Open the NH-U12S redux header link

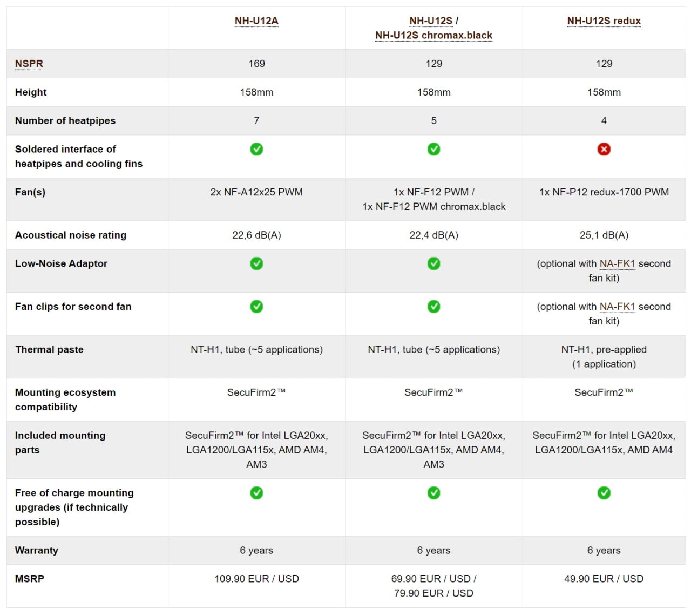coord(604,21)
